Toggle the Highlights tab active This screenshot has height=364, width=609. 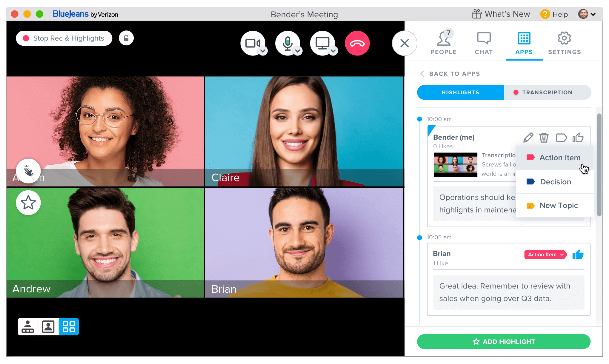tap(459, 92)
